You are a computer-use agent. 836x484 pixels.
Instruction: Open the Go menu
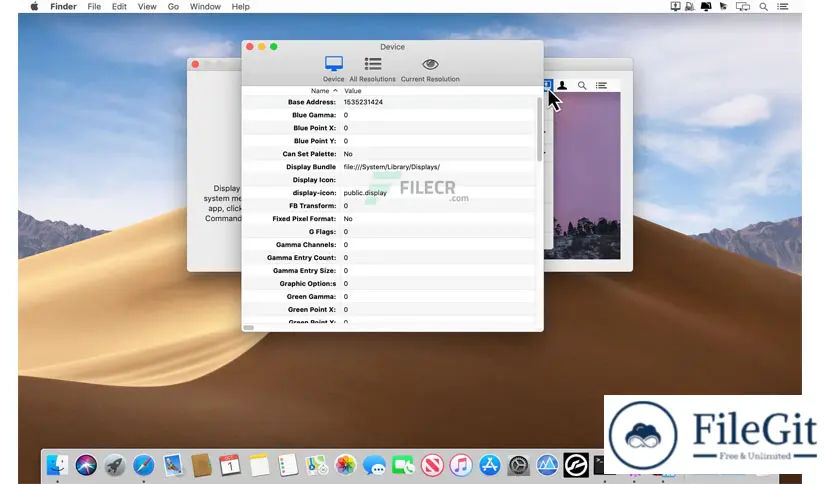click(x=173, y=6)
